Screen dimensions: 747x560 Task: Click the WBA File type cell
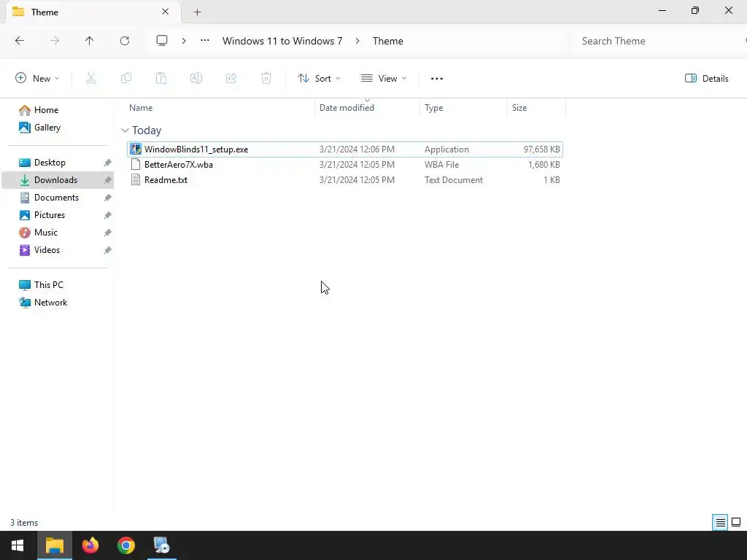(x=441, y=165)
